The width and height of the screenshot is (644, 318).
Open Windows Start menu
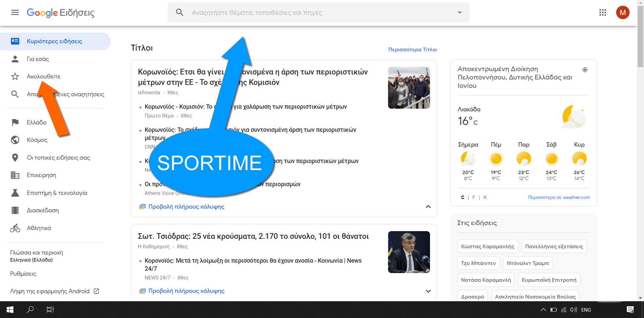(x=10, y=310)
